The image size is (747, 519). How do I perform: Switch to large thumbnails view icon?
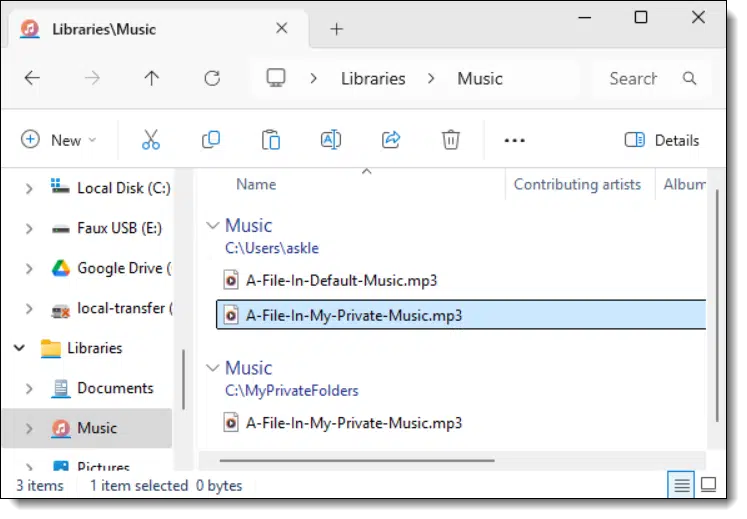point(708,485)
